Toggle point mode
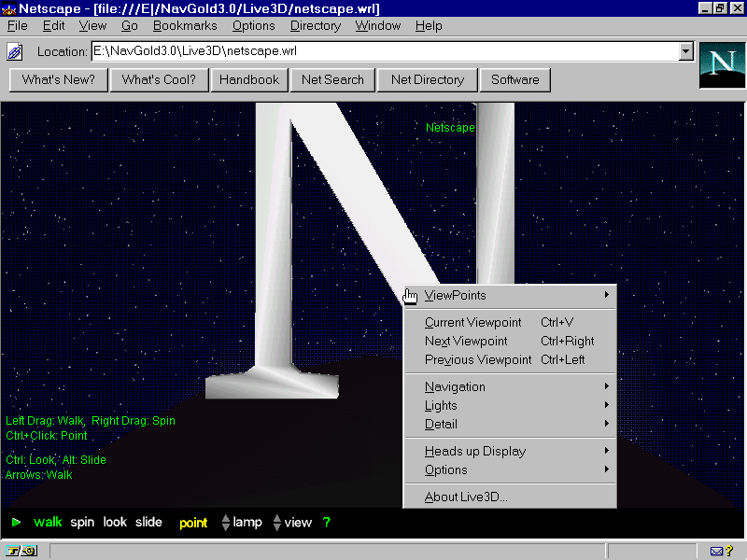The image size is (747, 560). coord(193,524)
